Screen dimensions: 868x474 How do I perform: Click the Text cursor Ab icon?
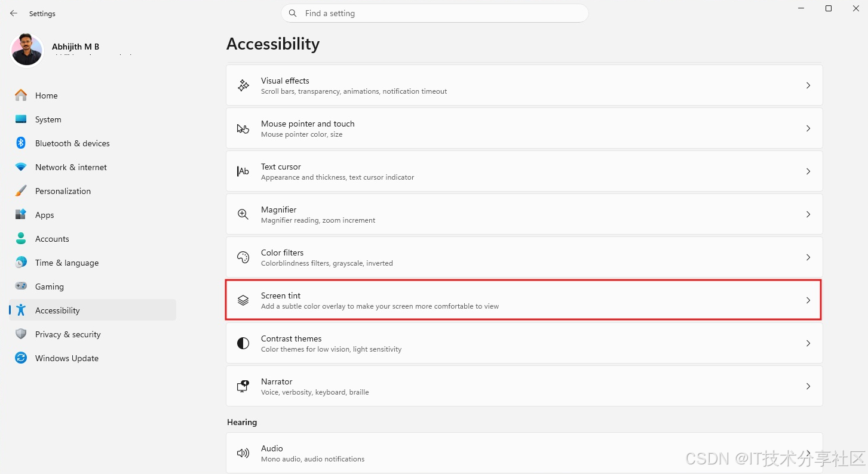click(x=243, y=171)
